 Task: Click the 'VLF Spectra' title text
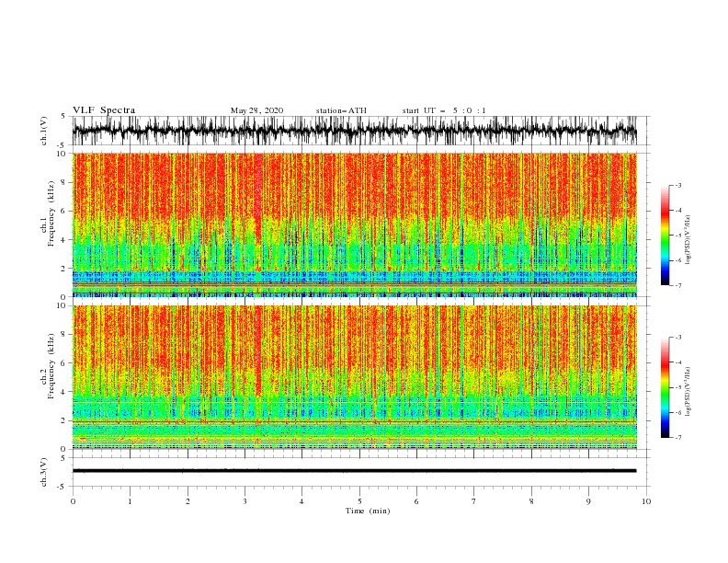tap(104, 110)
